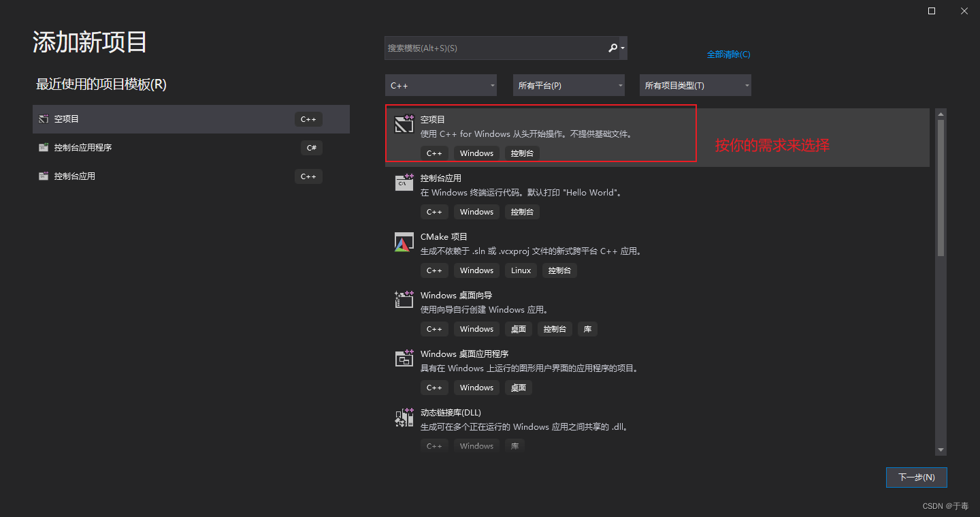The image size is (980, 517).
Task: Click the CMake 项目 template icon
Action: coord(404,242)
